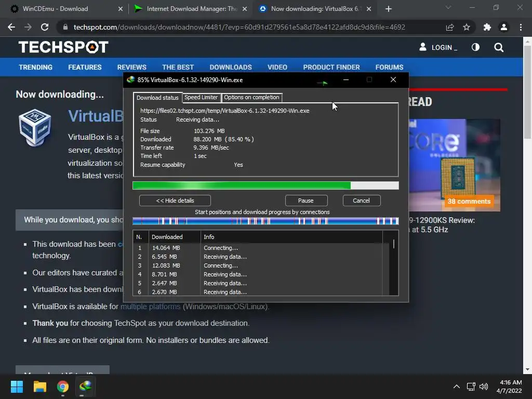
Task: Click the Info column header
Action: (291, 237)
